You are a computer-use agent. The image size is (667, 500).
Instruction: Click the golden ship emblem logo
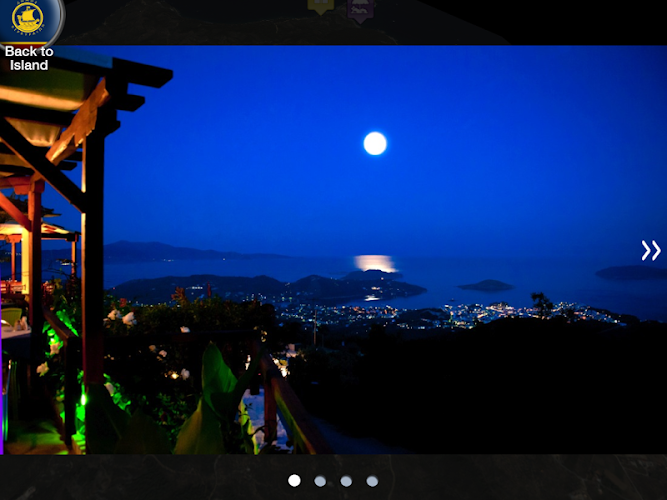coord(28,18)
